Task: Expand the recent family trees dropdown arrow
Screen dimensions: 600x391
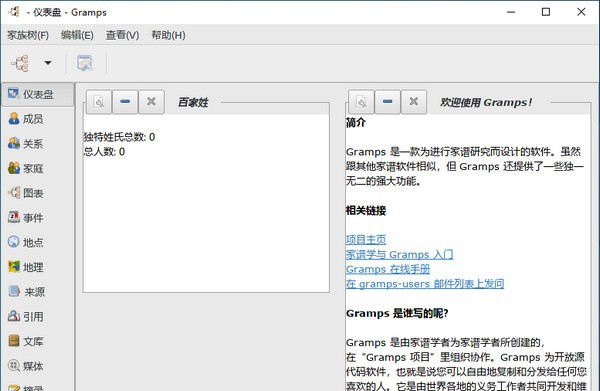Action: 48,63
